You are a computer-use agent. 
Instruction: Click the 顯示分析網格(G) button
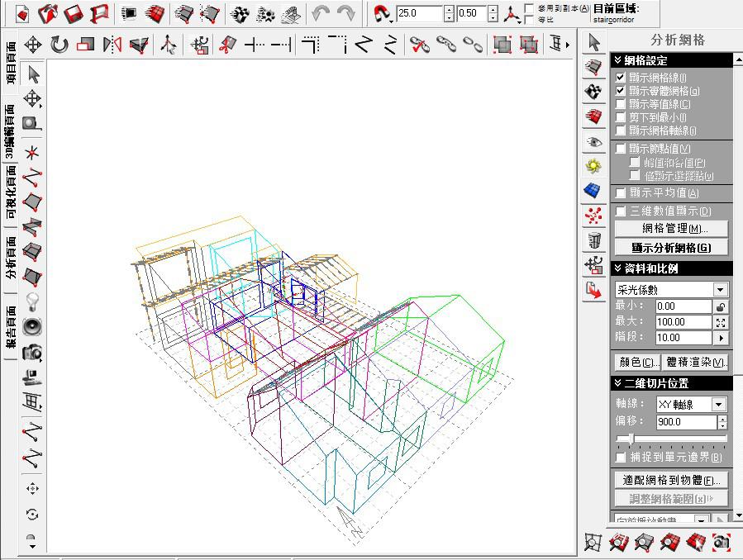pyautogui.click(x=671, y=247)
